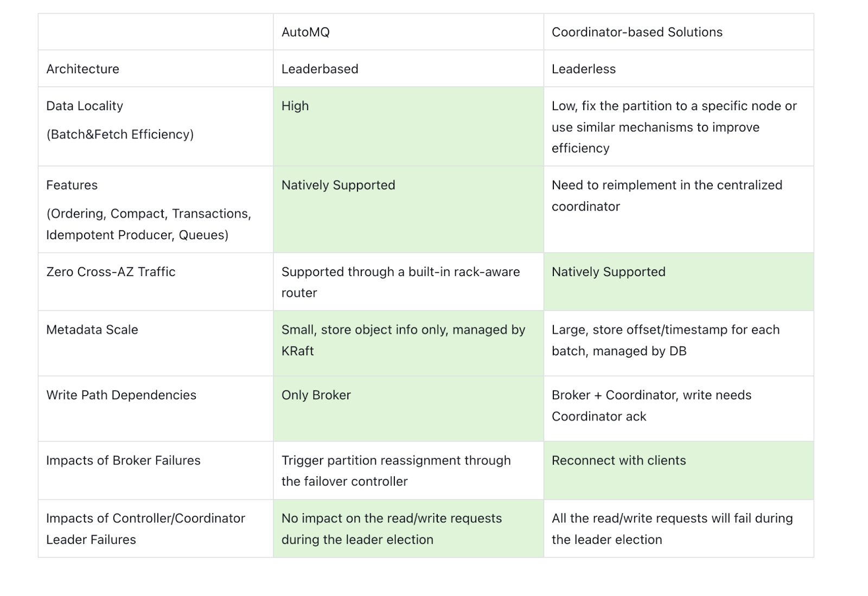Select the Data Locality row label
This screenshot has height=596, width=868.
click(85, 106)
